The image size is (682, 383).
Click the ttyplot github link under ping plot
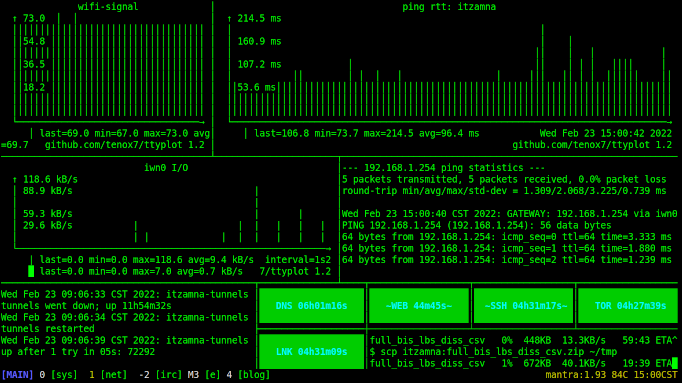tap(592, 145)
